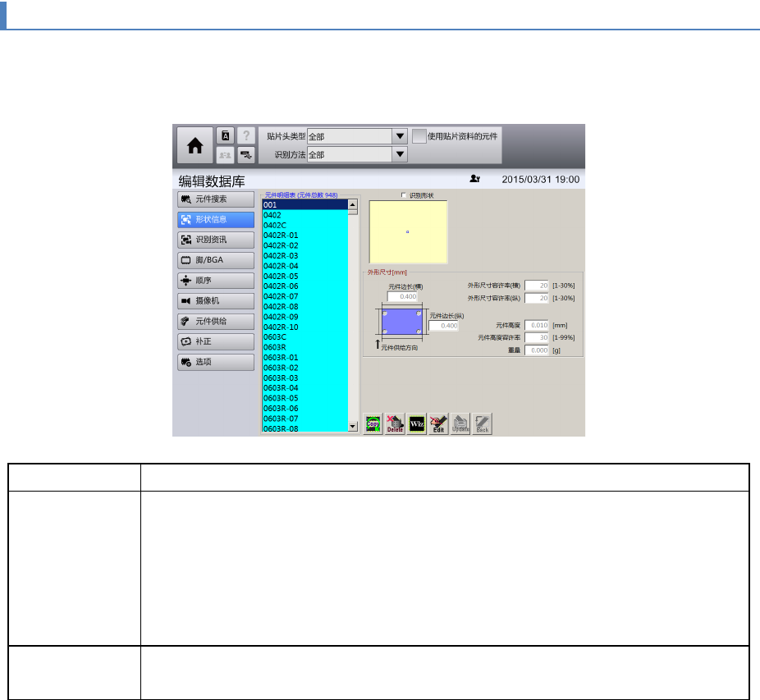This screenshot has width=760, height=700.
Task: Select component 0603R-07 in the list
Action: [x=304, y=419]
